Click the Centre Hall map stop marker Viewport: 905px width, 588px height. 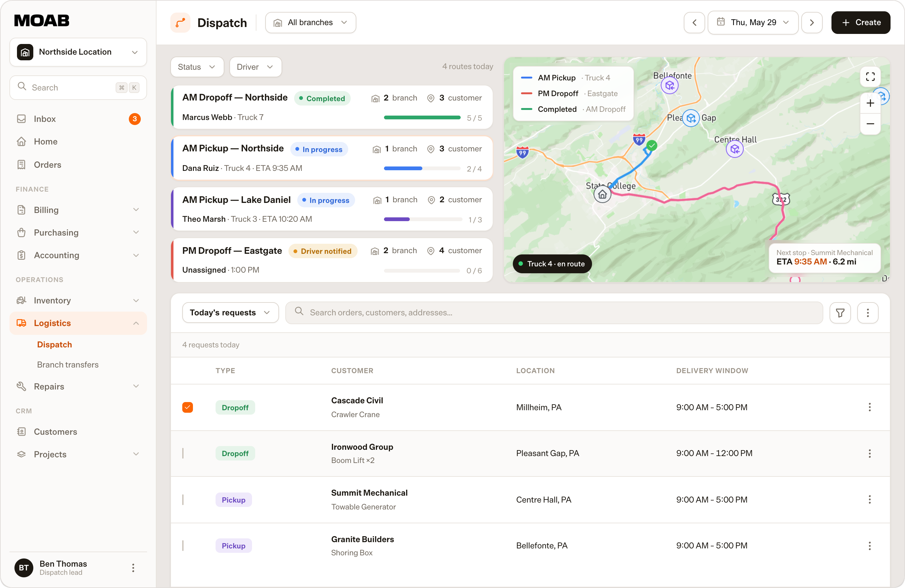coord(735,149)
